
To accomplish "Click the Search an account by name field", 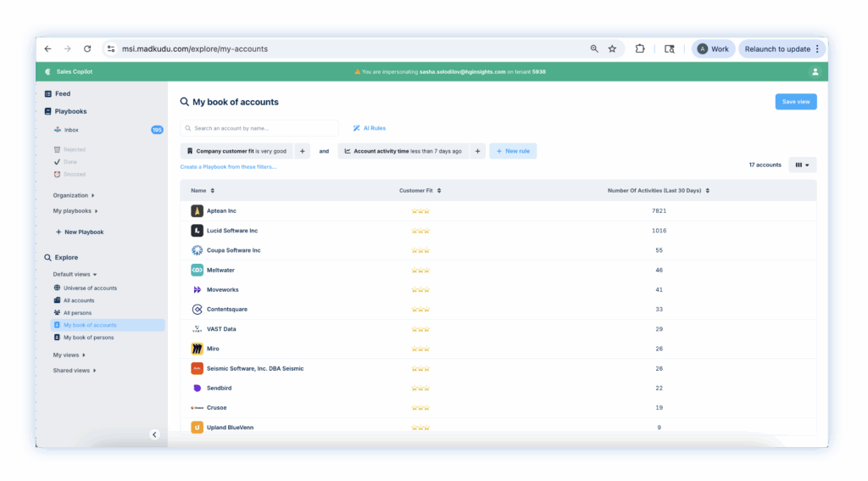I will 259,128.
